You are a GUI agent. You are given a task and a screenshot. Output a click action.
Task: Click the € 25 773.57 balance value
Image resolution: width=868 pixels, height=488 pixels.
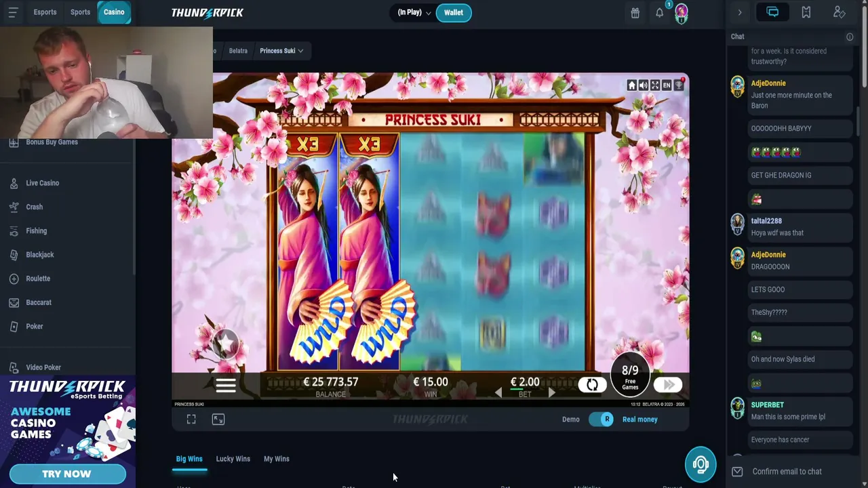pos(330,382)
